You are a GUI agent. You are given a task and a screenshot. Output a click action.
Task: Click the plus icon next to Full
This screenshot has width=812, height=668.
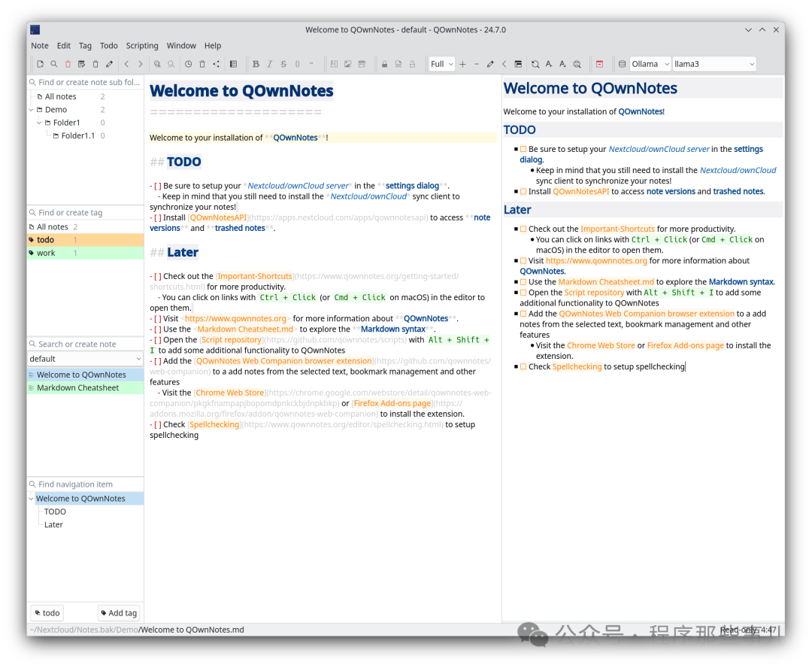point(462,64)
